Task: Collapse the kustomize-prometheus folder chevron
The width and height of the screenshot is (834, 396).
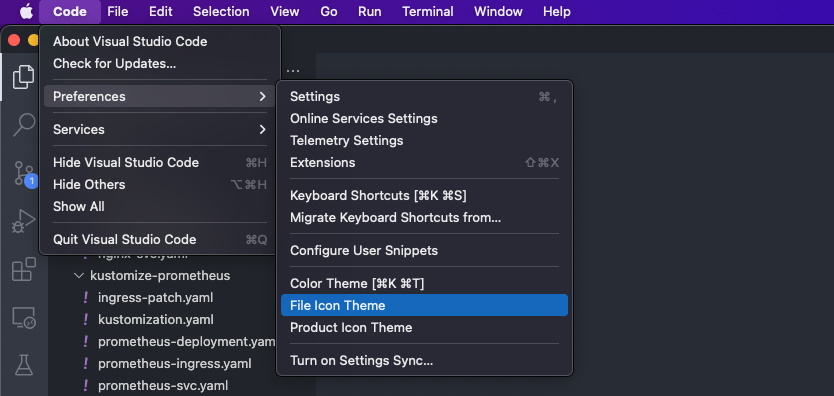Action: click(79, 276)
